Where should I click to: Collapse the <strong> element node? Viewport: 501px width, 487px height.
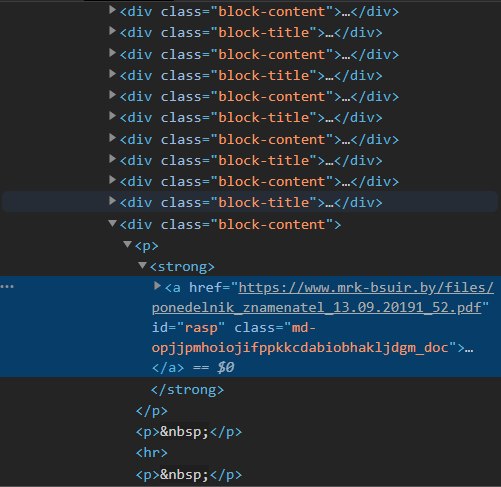click(x=142, y=265)
